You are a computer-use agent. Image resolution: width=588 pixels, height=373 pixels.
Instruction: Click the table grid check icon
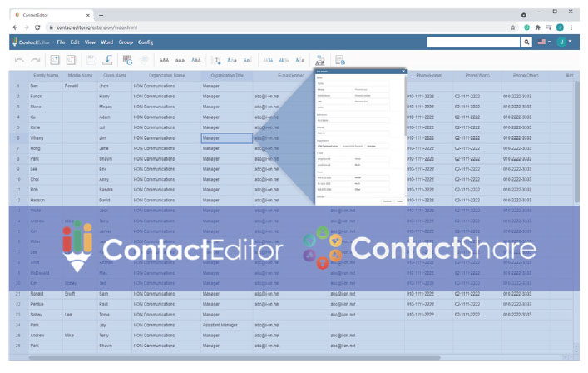(x=127, y=60)
